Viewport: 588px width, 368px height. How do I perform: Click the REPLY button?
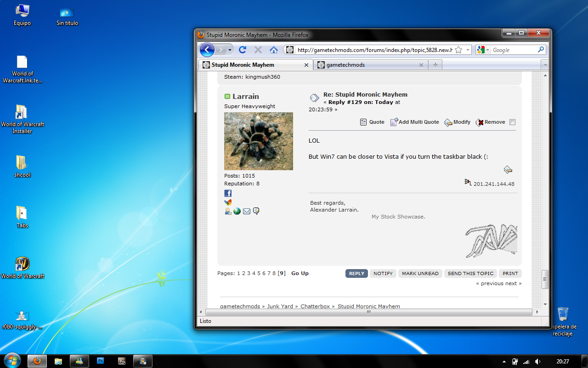356,273
